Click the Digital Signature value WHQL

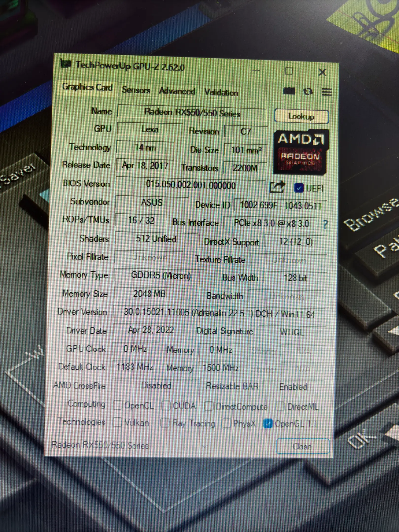pos(292,332)
